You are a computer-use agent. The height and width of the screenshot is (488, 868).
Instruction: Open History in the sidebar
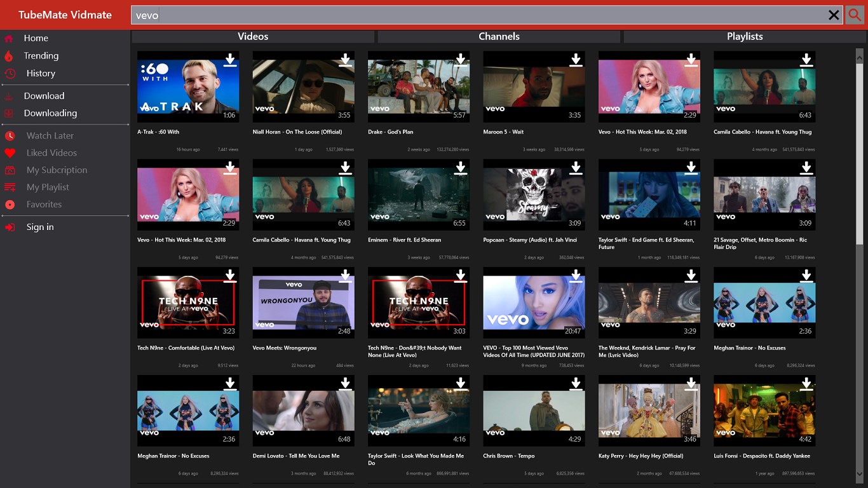41,74
